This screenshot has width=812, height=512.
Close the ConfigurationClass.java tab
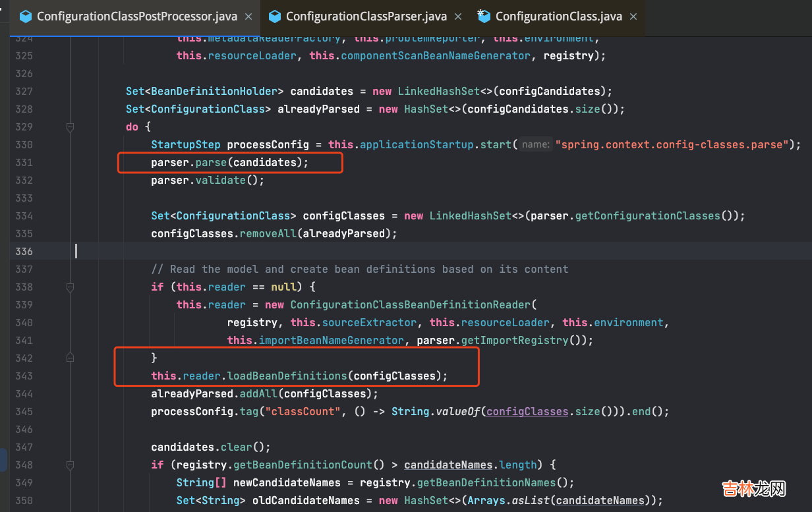pos(634,16)
